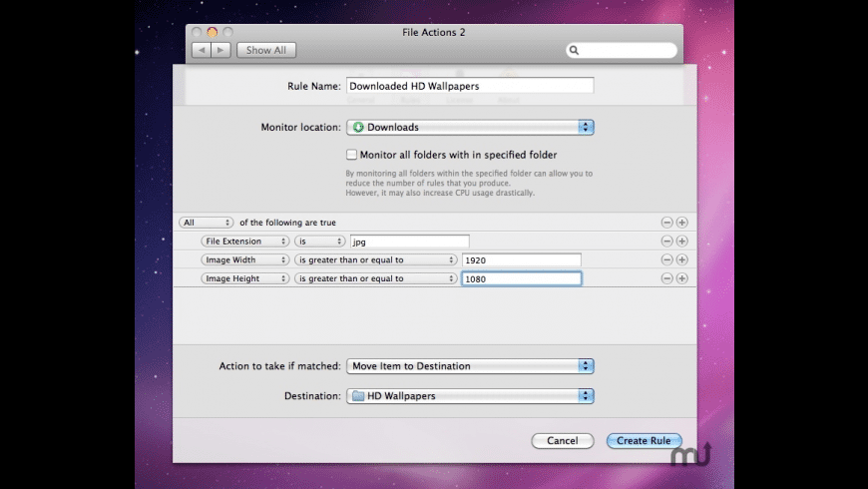
Task: Enable Monitor all folders with in specified folder
Action: pyautogui.click(x=351, y=155)
